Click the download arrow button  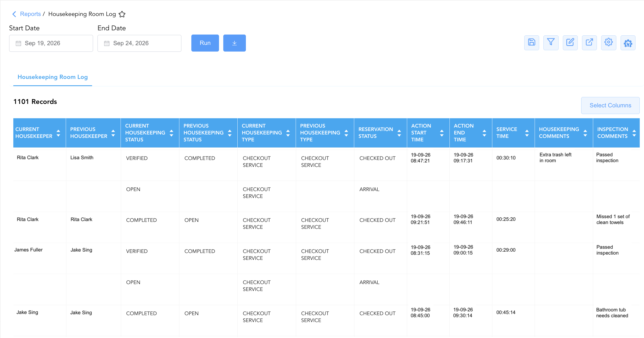tap(234, 43)
